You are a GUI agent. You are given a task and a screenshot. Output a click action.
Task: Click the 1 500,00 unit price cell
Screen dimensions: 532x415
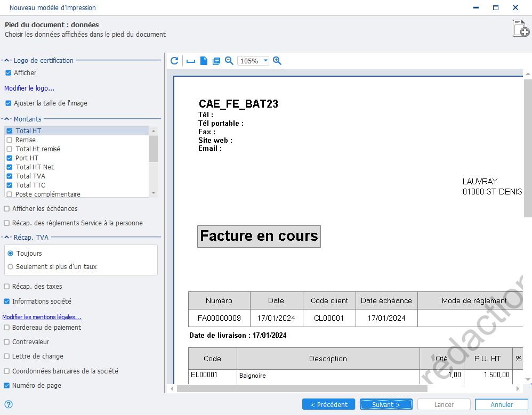488,376
